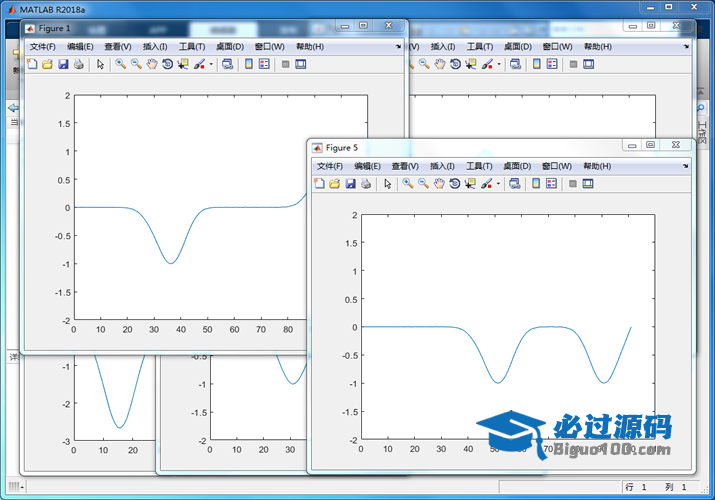Save Figure 5 using the disk icon
Screen dimensions: 715x500
tap(350, 184)
